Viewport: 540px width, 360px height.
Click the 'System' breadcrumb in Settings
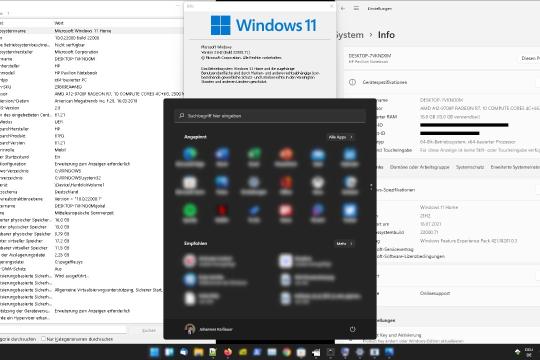click(x=349, y=35)
